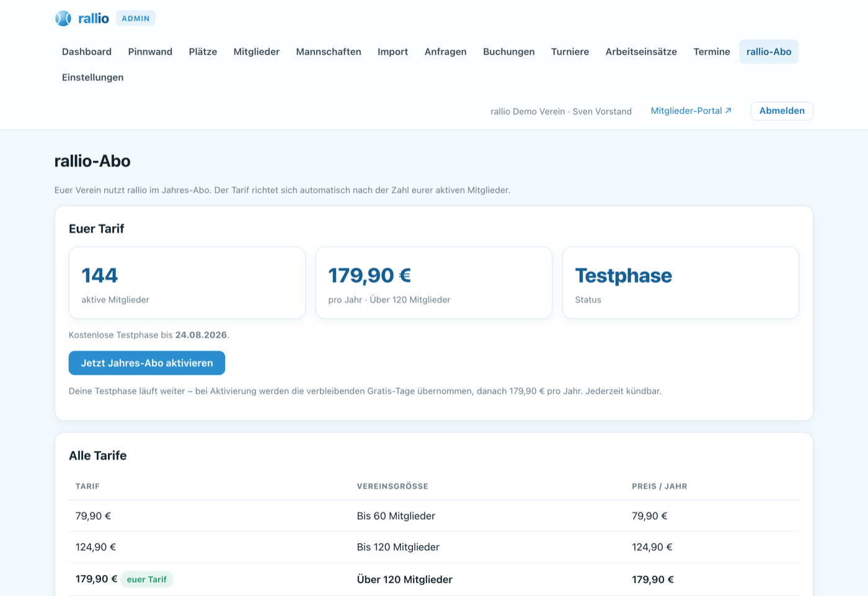Click the test phase end date 24.08.2026

click(201, 335)
